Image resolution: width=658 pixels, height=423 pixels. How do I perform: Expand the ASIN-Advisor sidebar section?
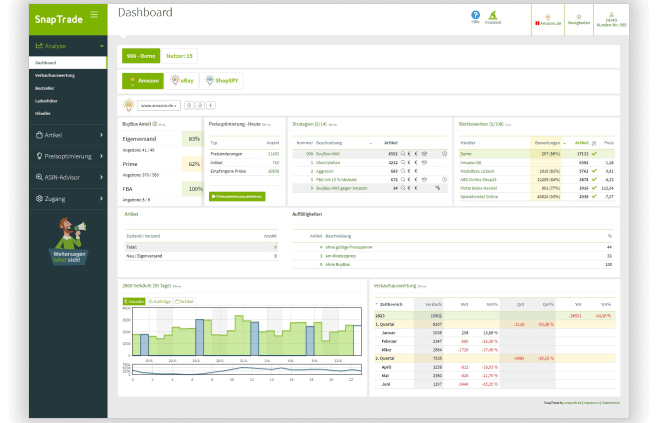[68, 177]
